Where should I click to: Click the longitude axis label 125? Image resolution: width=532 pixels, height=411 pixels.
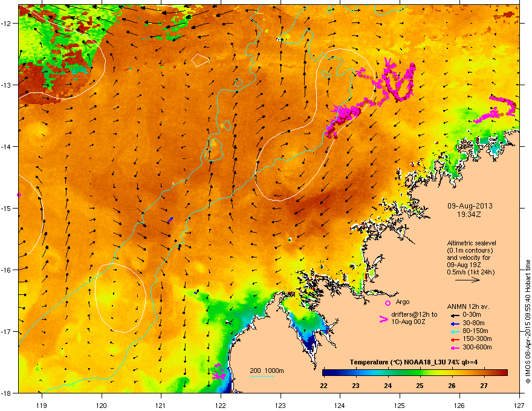(x=400, y=405)
